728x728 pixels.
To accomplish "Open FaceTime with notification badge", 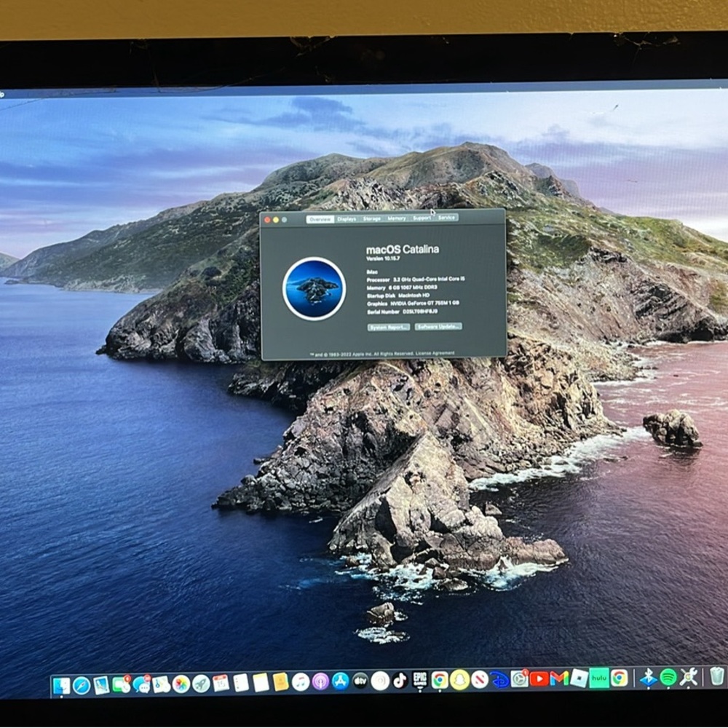I will click(121, 685).
